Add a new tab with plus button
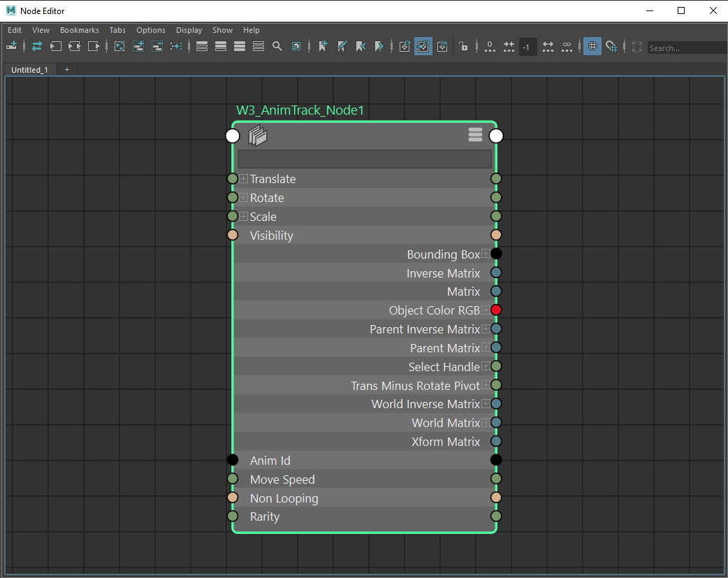Screen dimensions: 728x578 point(67,70)
